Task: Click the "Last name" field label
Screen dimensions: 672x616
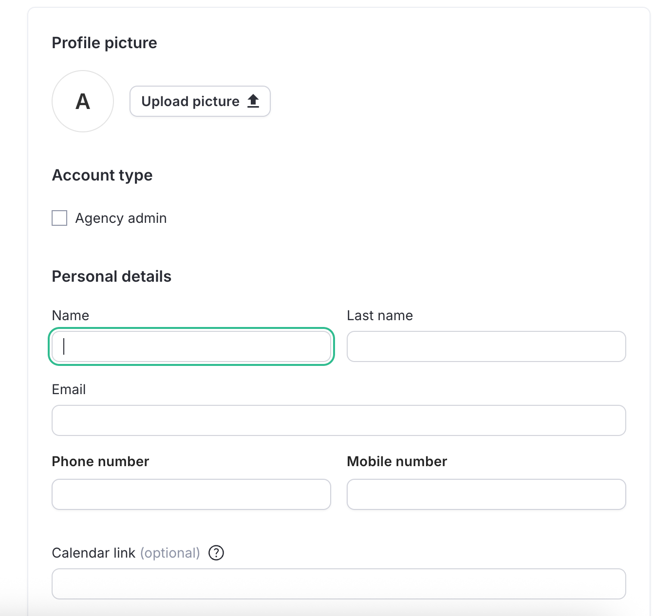Action: (x=380, y=315)
